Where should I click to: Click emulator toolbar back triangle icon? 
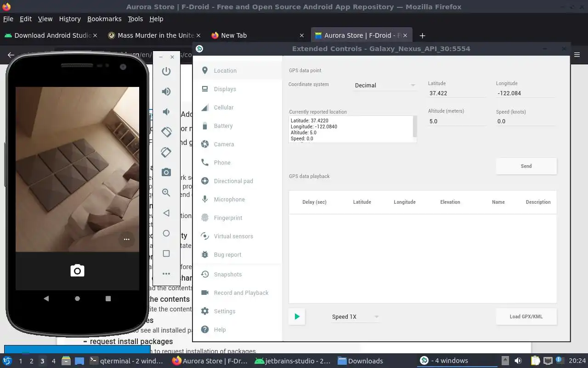166,213
